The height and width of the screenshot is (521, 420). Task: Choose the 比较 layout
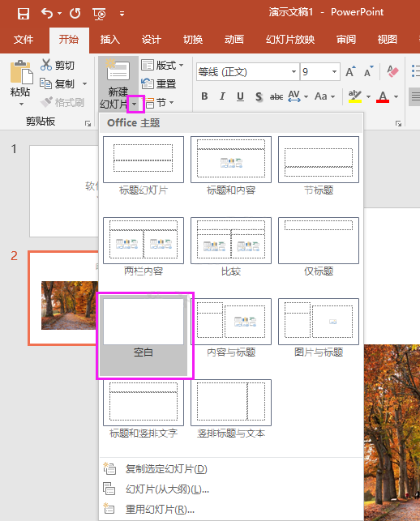[x=231, y=247]
